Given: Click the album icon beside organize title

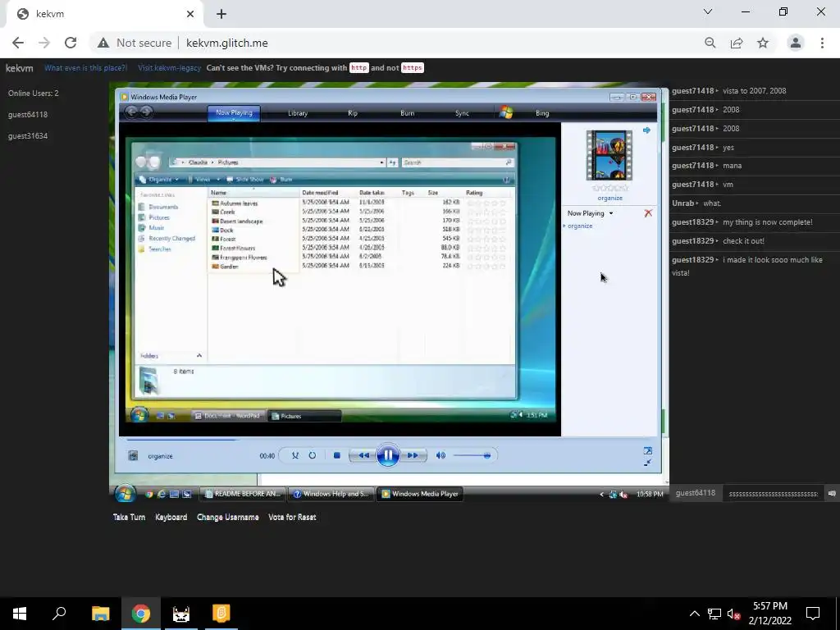Looking at the screenshot, I should pyautogui.click(x=133, y=456).
